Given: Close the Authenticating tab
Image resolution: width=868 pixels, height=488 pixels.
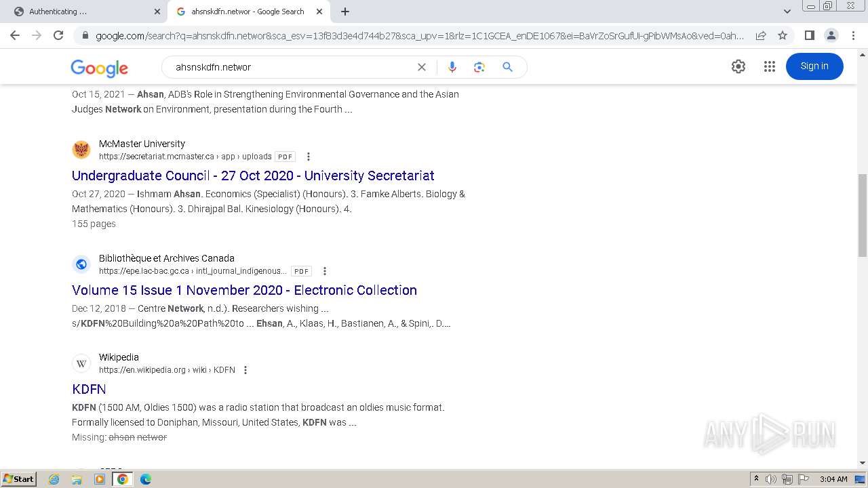Looking at the screenshot, I should 157,12.
